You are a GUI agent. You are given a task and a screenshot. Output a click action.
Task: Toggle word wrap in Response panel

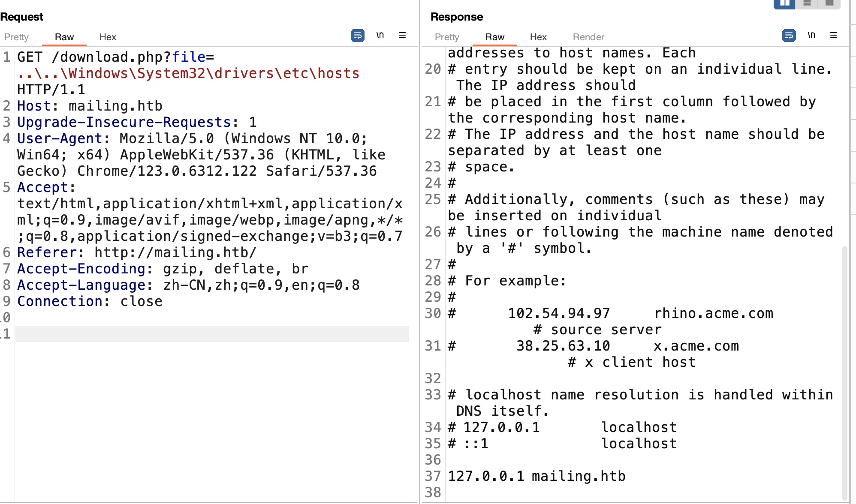(x=789, y=35)
